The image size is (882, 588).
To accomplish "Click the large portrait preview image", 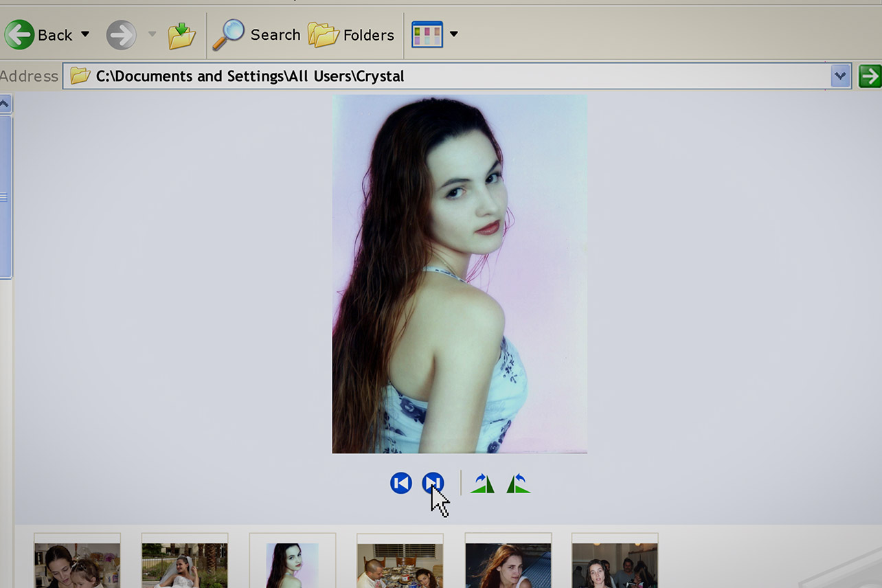I will point(460,273).
